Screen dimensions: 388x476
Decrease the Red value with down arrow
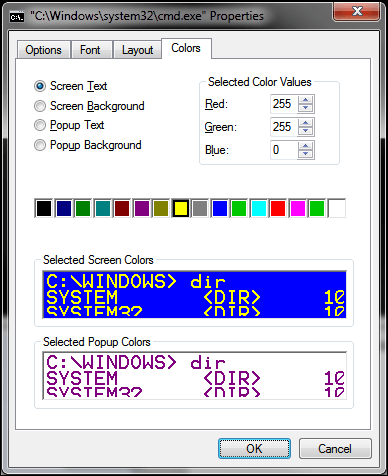(x=305, y=108)
